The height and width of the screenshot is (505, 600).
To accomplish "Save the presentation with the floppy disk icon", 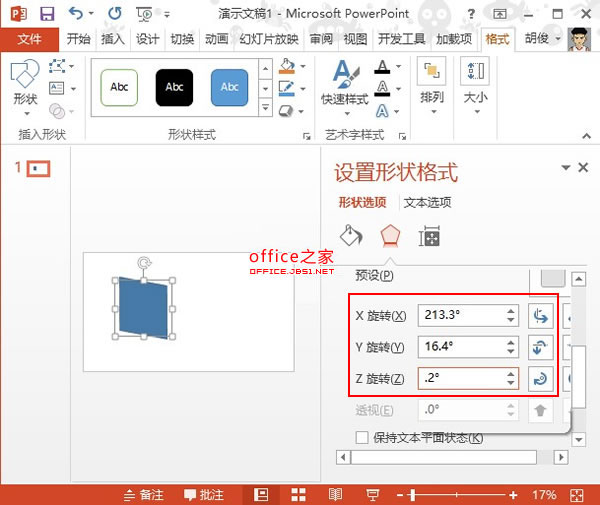I will click(x=47, y=14).
